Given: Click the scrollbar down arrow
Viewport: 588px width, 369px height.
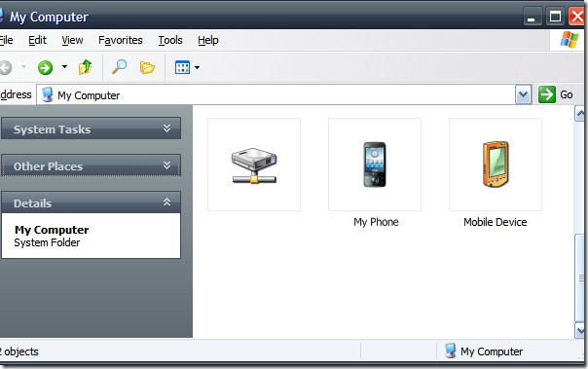Looking at the screenshot, I should coord(580,331).
